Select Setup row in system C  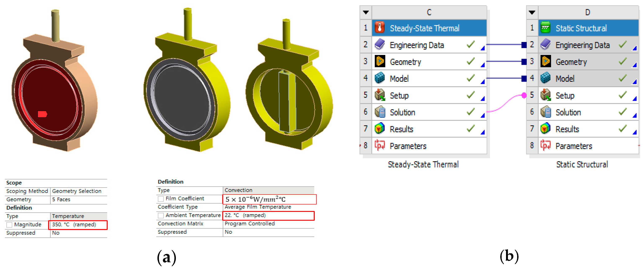[399, 95]
